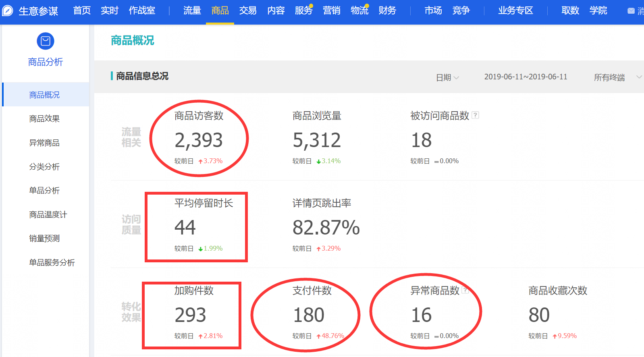Open 商品温度计 from the sidebar
644x357 pixels.
click(x=48, y=215)
